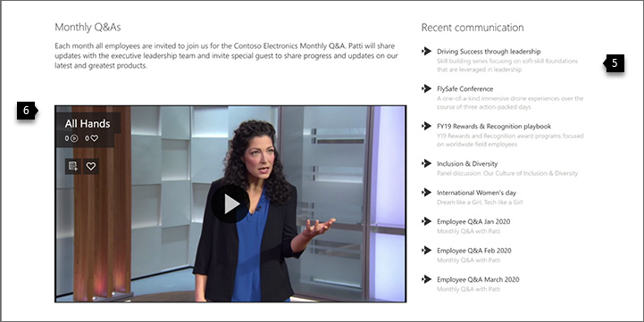The height and width of the screenshot is (322, 644).
Task: Click description 'Dream like a Girl, Tech like a Girl'
Action: point(480,202)
